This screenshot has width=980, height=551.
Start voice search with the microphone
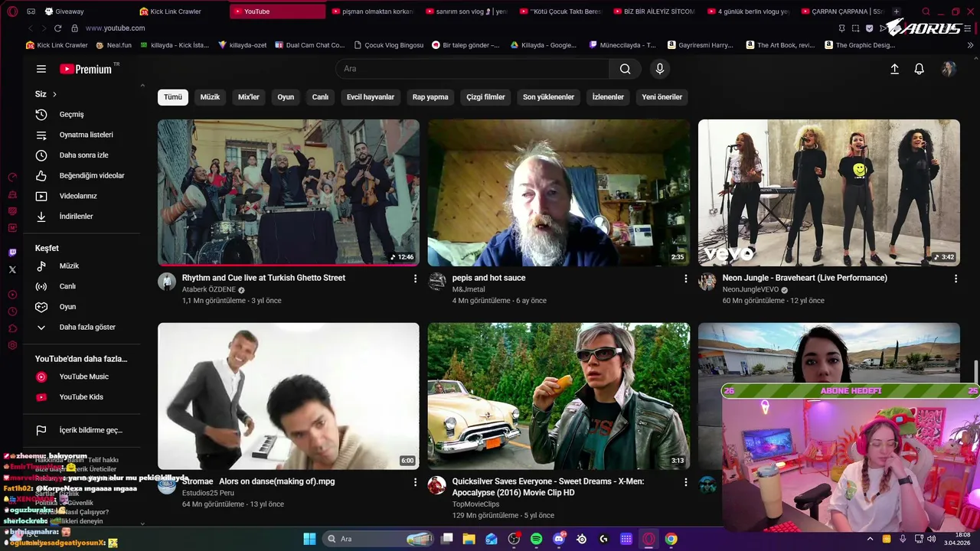(660, 69)
